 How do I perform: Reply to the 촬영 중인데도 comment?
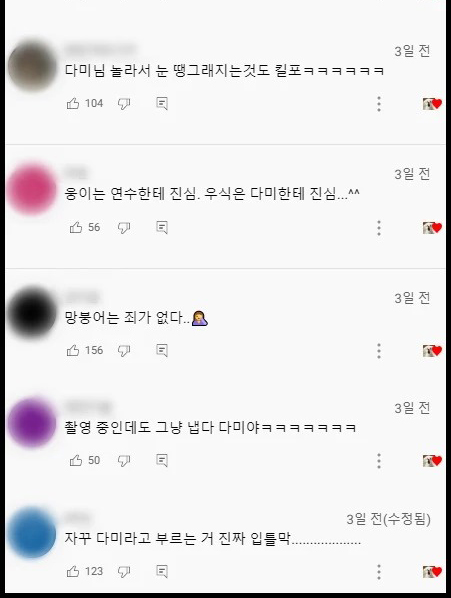coord(162,460)
